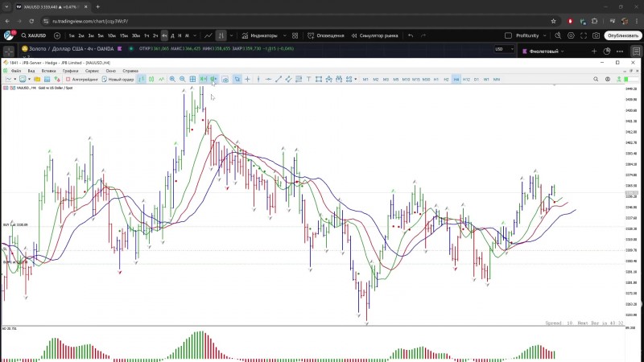Draw a horizontal line in MetaTrader
This screenshot has height=362, width=644.
pos(268,79)
